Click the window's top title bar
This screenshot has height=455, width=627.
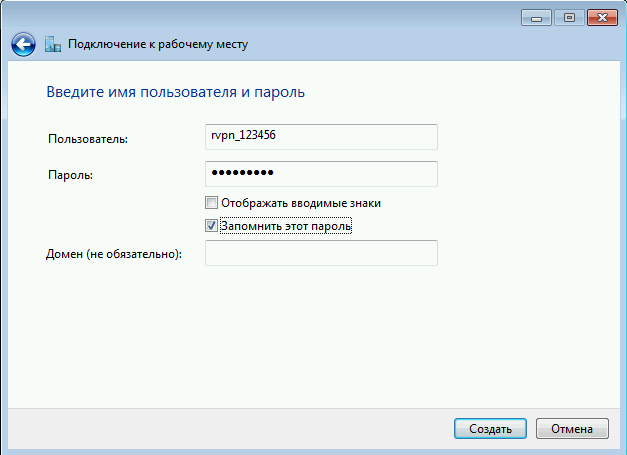[260, 17]
